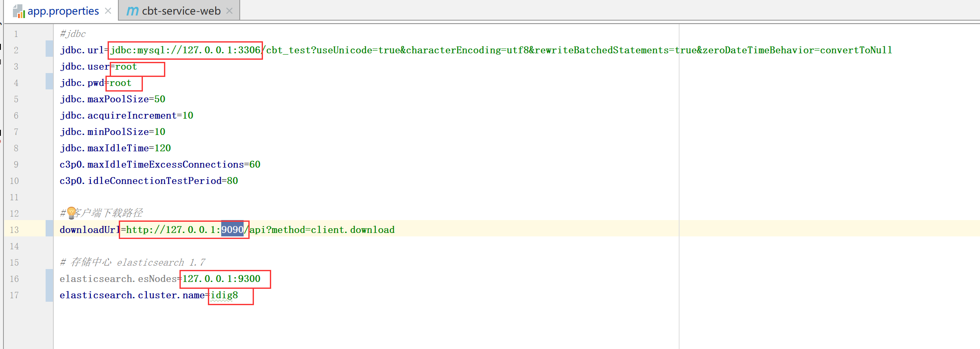Click the idig8 cluster name value
The width and height of the screenshot is (980, 349).
click(x=224, y=295)
